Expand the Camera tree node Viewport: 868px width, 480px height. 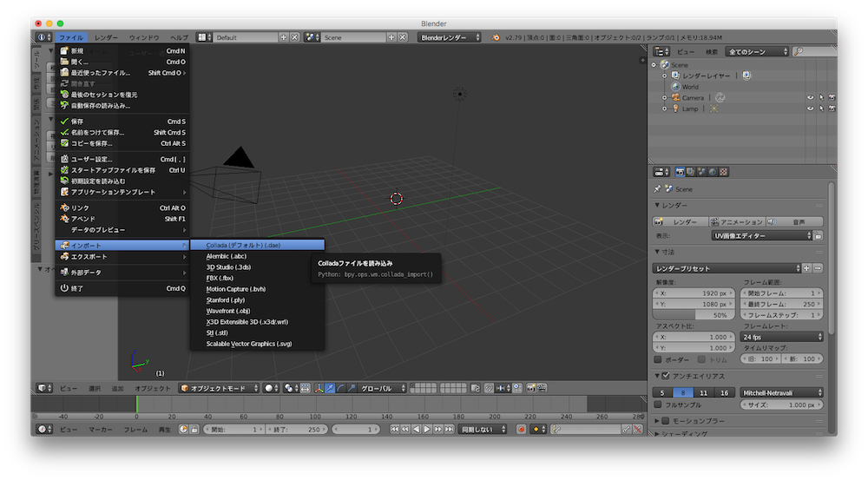click(665, 98)
